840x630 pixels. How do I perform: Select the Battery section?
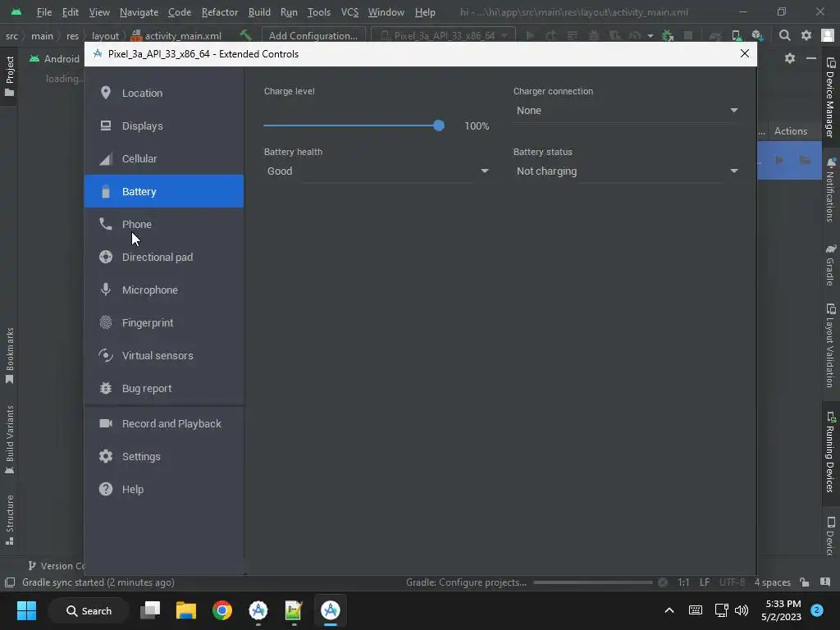pos(163,191)
